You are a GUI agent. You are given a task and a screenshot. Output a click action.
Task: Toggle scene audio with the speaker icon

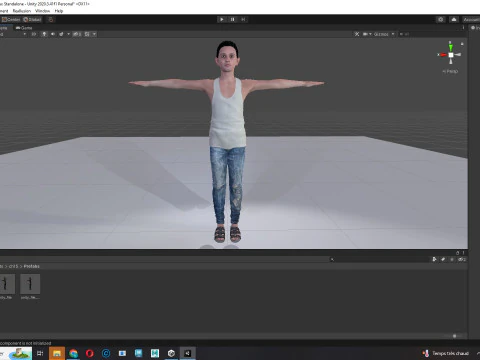pos(53,34)
